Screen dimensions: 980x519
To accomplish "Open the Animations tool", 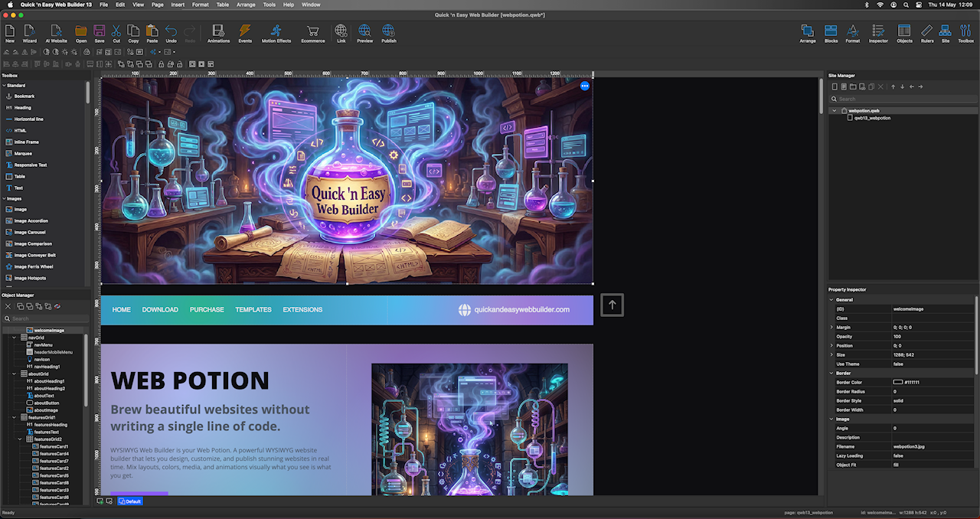I will [218, 33].
